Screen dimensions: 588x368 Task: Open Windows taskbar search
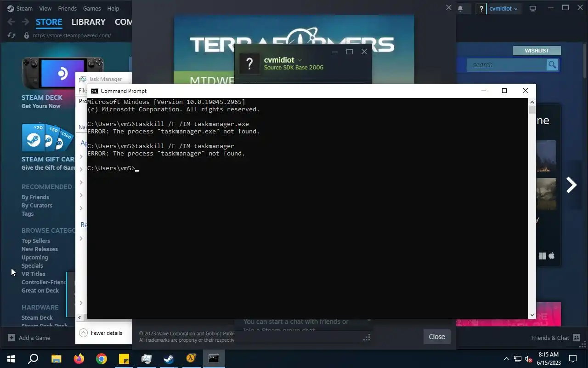(33, 359)
